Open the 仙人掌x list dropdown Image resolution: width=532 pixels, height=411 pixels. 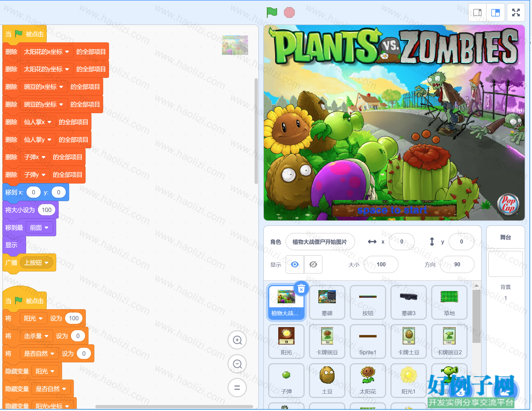point(38,122)
